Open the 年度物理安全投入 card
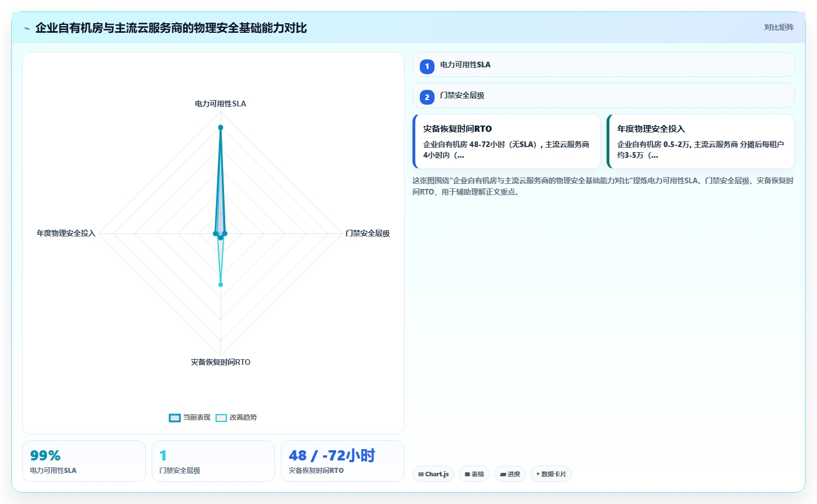This screenshot has height=504, width=817. pos(700,141)
